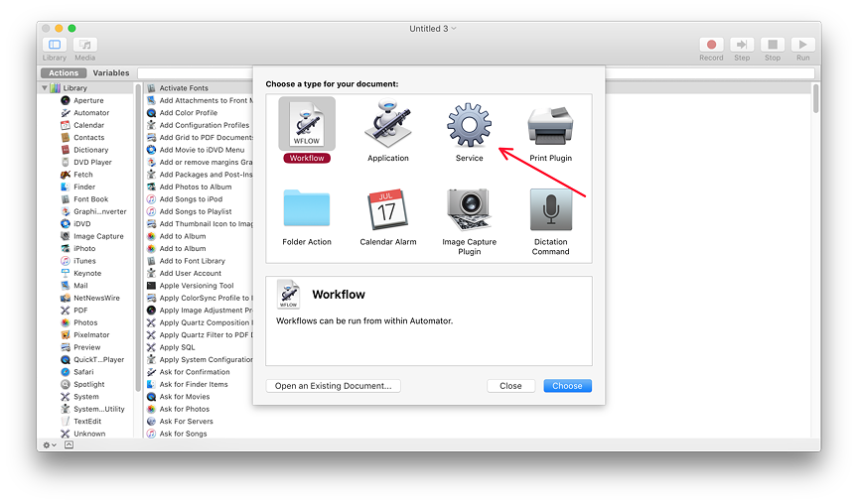Select NetNewsWire in the Library list
This screenshot has height=504, width=858.
coord(96,298)
